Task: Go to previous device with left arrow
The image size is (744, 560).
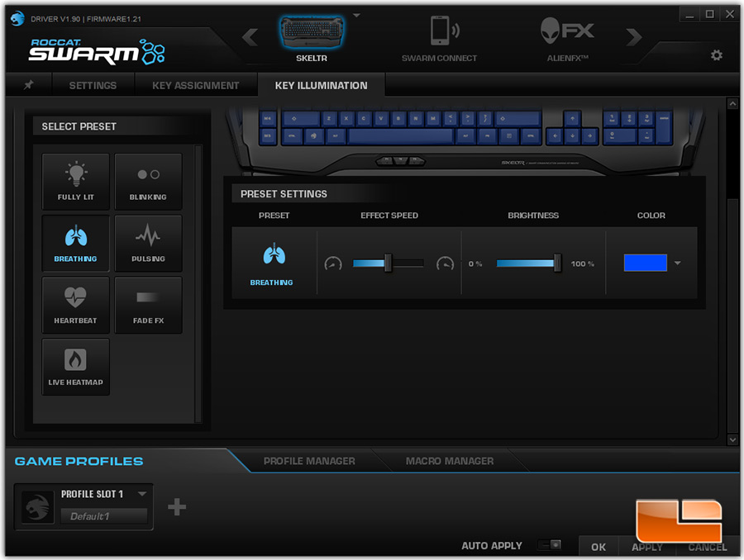Action: (x=250, y=37)
